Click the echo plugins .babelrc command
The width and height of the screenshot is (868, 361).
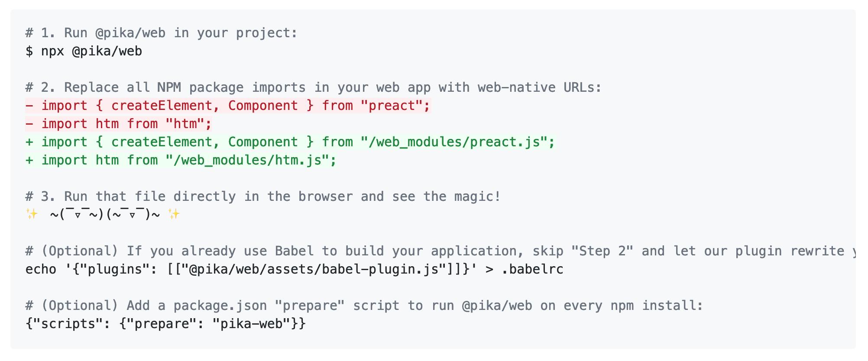coord(295,269)
